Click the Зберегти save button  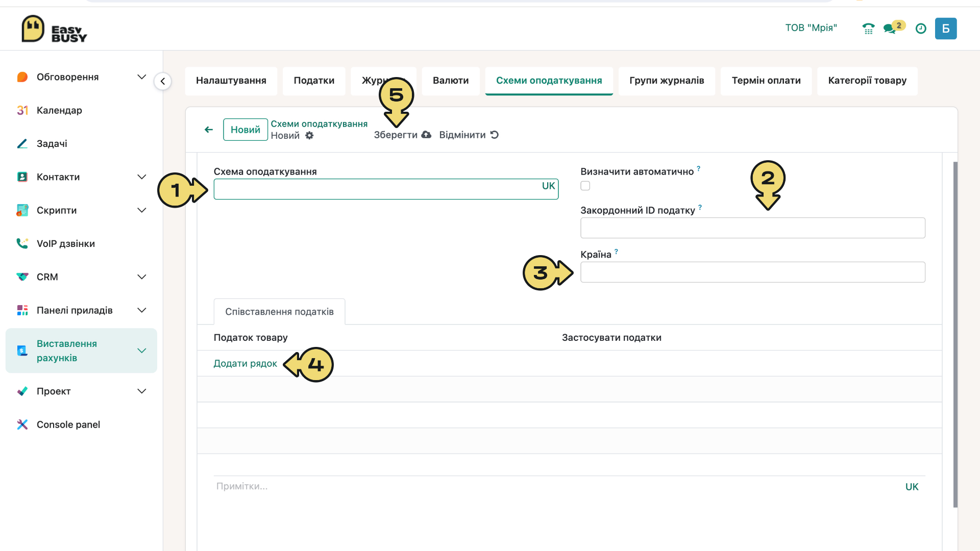(402, 135)
